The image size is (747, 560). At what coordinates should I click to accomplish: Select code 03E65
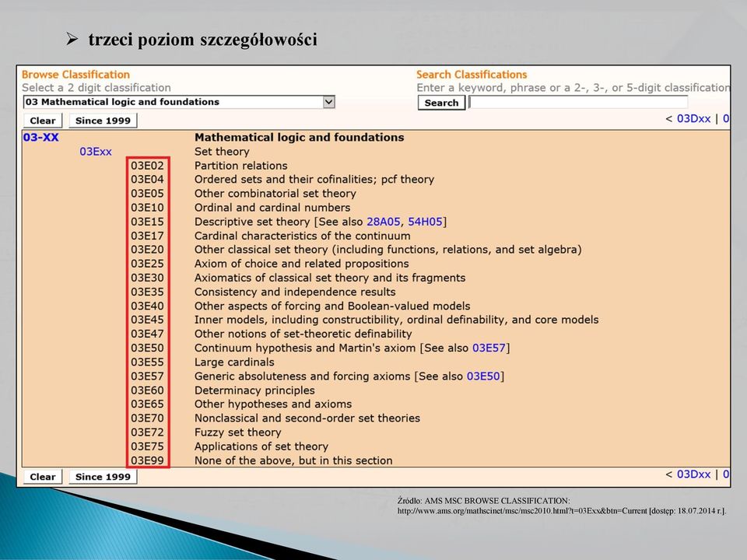coord(147,404)
